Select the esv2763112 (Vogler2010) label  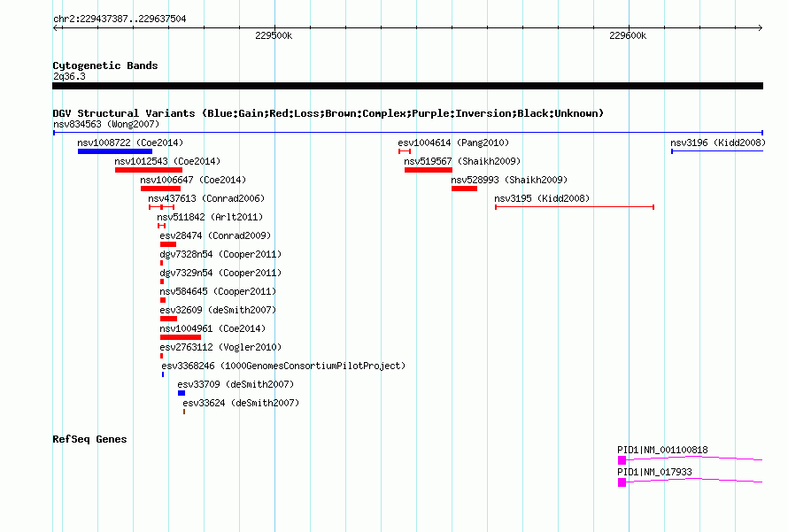point(220,347)
